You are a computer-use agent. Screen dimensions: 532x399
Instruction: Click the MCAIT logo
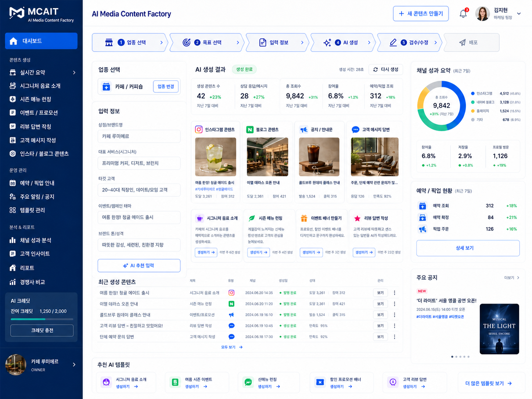pos(41,14)
